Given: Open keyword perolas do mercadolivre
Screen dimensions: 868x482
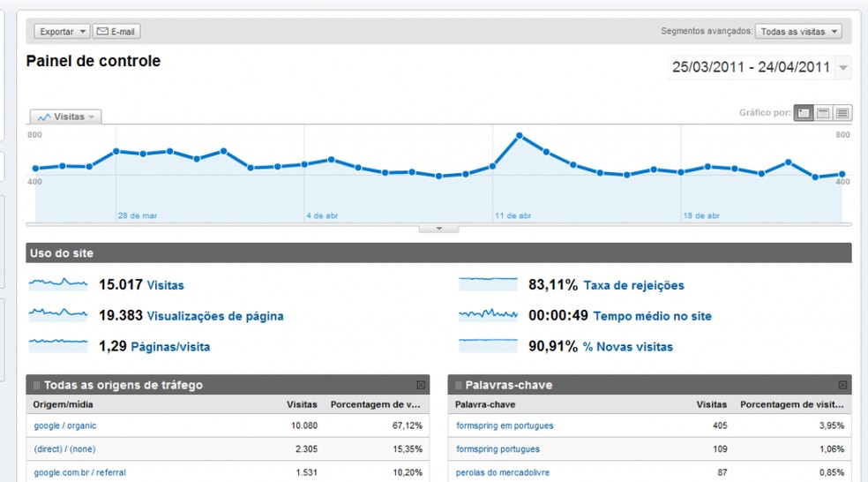Looking at the screenshot, I should (503, 472).
